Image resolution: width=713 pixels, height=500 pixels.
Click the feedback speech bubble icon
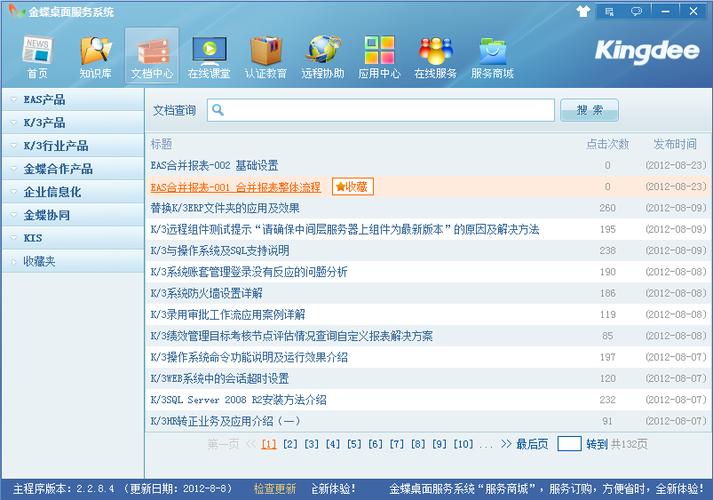coord(636,11)
